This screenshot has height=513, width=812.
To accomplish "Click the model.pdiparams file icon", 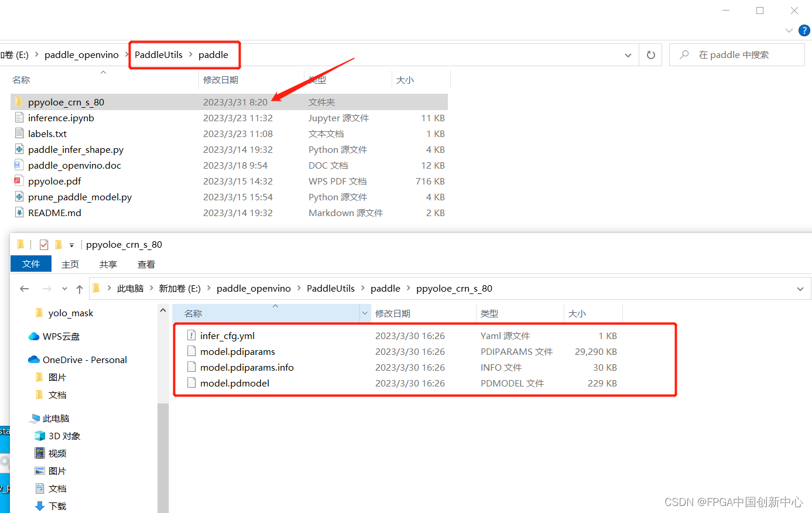I will 191,351.
